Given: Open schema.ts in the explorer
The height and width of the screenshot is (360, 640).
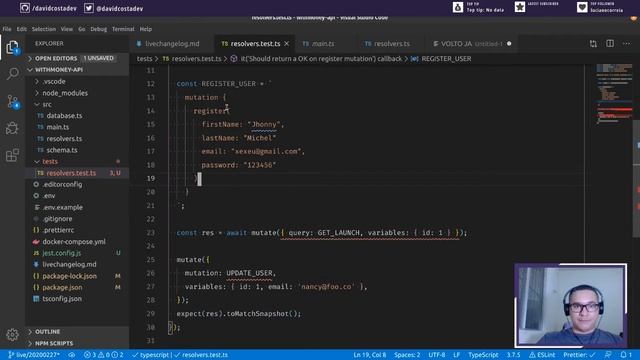Looking at the screenshot, I should [x=78, y=150].
